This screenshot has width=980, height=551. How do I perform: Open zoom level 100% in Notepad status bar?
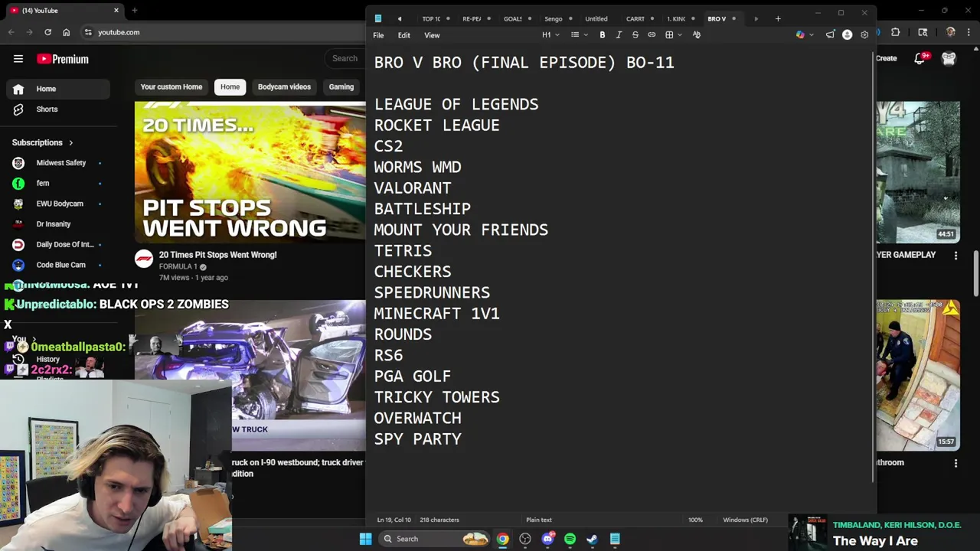point(695,520)
